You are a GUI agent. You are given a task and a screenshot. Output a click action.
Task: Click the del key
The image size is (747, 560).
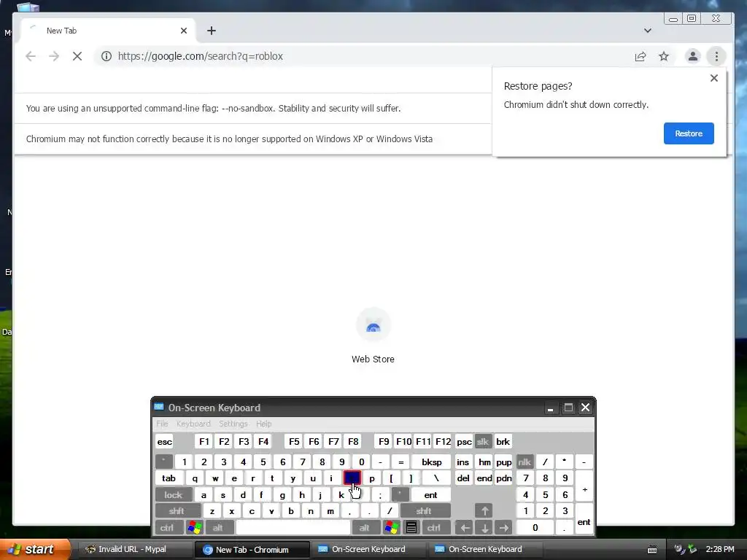pos(463,478)
